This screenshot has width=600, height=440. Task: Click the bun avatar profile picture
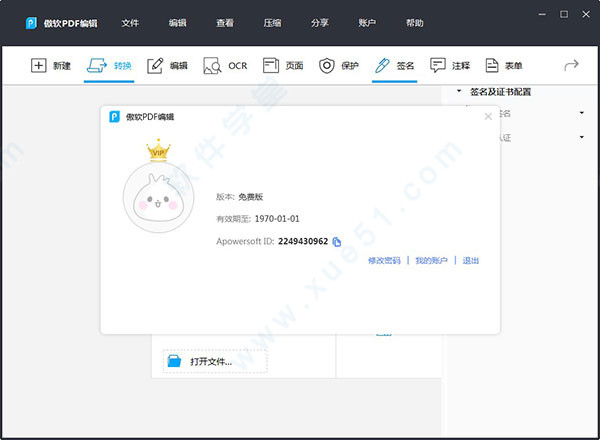158,198
